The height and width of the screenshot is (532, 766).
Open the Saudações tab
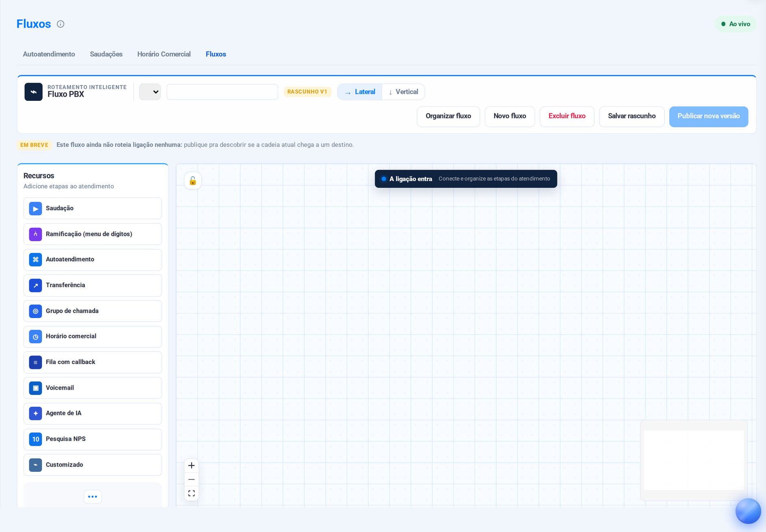tap(106, 54)
